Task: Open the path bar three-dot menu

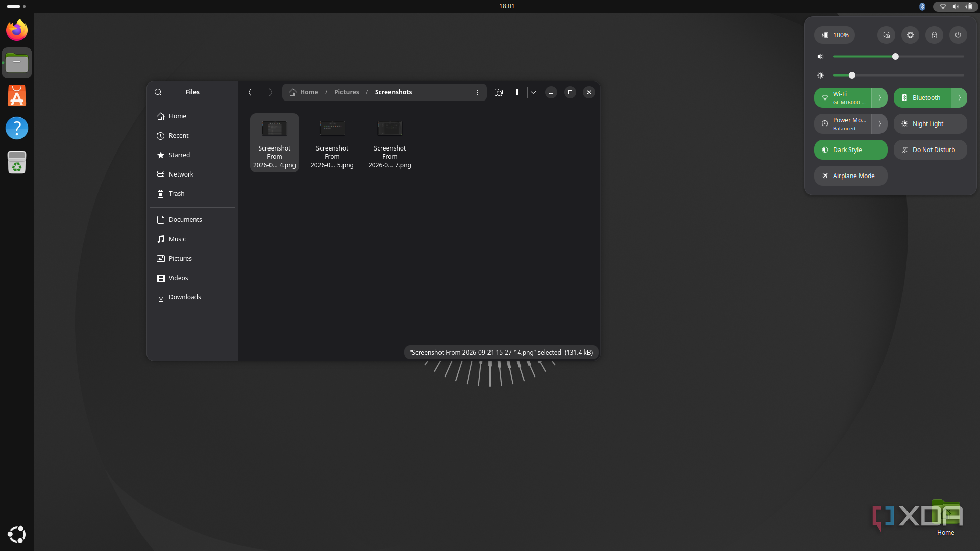Action: tap(478, 92)
